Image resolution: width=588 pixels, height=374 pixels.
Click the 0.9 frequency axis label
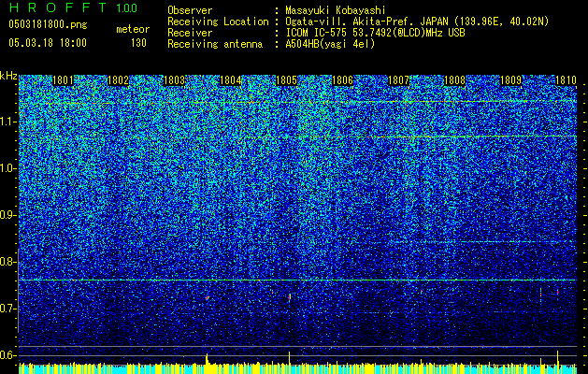[x=7, y=215]
